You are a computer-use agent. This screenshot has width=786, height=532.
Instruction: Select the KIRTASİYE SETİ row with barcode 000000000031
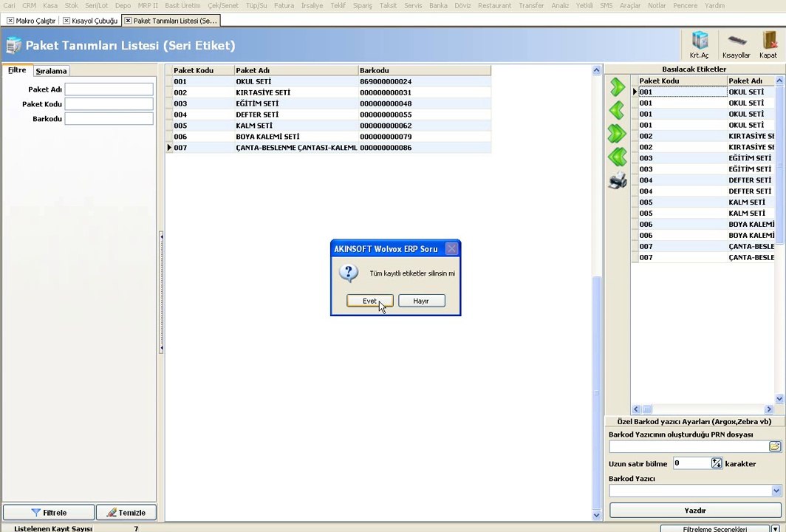[x=328, y=92]
